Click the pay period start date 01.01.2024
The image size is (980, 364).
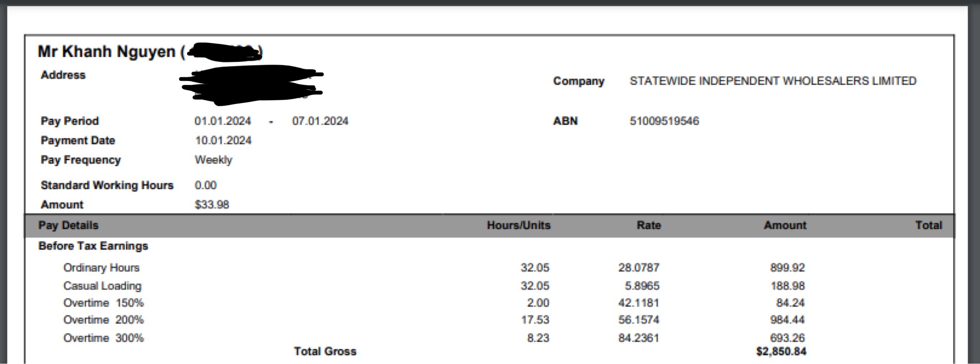(x=222, y=121)
